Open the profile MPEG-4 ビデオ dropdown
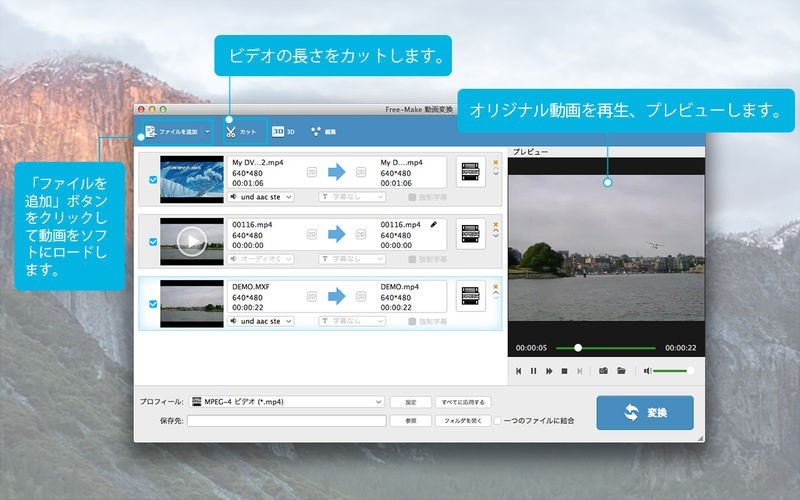Image resolution: width=800 pixels, height=500 pixels. (x=379, y=402)
